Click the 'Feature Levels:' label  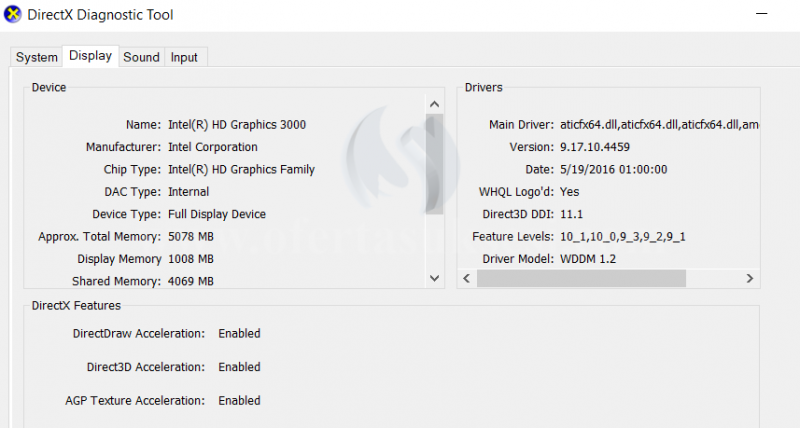click(x=513, y=237)
